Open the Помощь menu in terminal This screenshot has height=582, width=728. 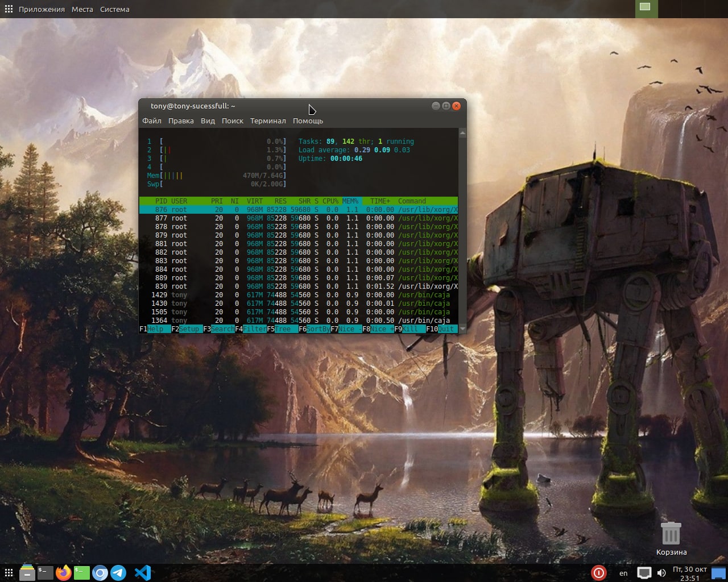(x=308, y=120)
